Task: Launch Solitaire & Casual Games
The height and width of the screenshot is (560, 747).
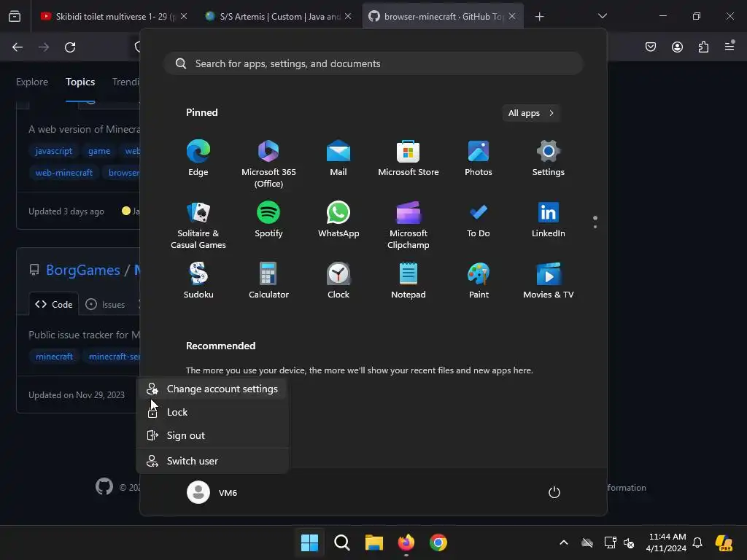Action: tap(198, 225)
